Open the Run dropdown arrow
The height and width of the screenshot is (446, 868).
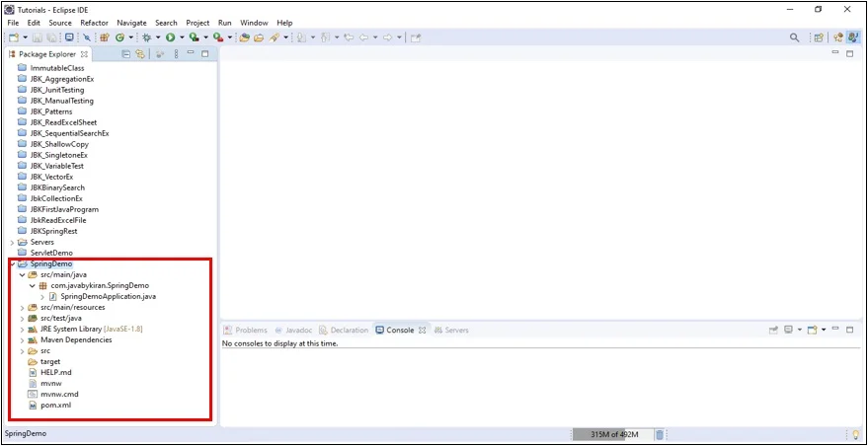(x=182, y=37)
